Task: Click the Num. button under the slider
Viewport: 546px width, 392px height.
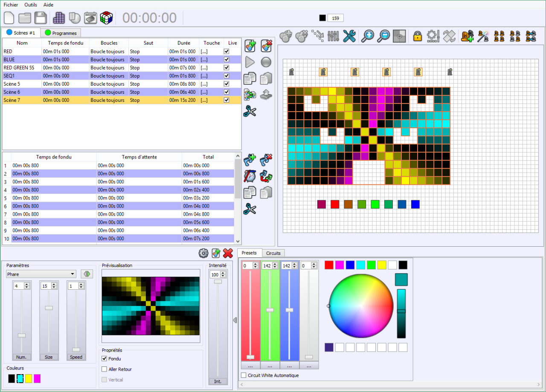Action: tap(21, 357)
